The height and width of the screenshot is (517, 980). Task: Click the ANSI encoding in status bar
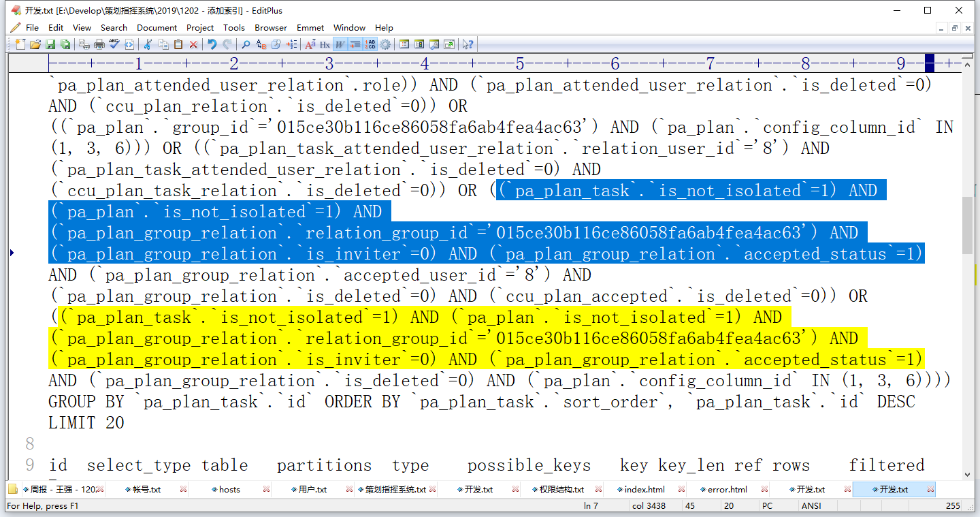click(x=811, y=506)
